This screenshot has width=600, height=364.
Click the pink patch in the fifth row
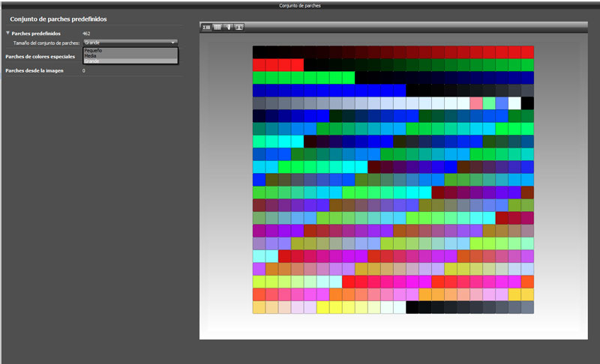pyautogui.click(x=476, y=103)
